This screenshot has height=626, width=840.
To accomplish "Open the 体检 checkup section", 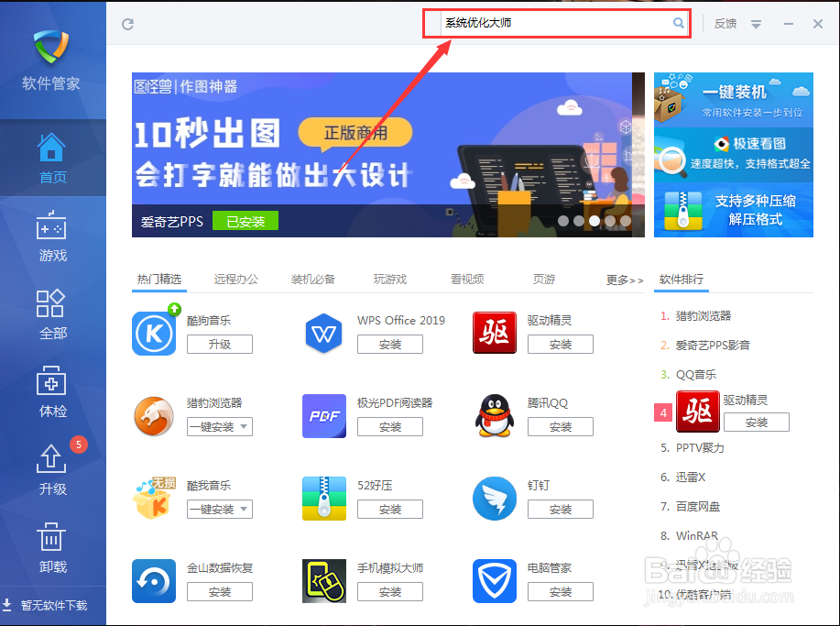I will [52, 392].
